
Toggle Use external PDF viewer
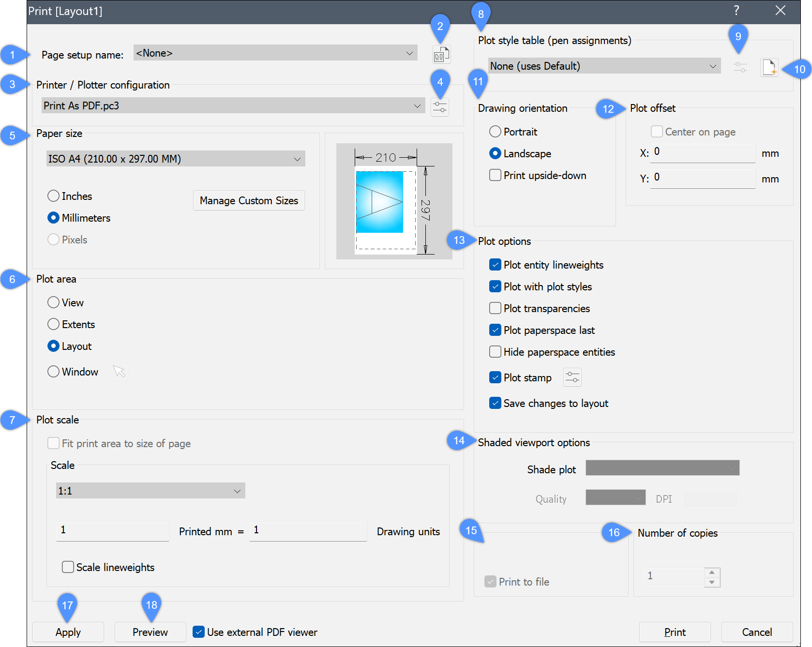(198, 632)
